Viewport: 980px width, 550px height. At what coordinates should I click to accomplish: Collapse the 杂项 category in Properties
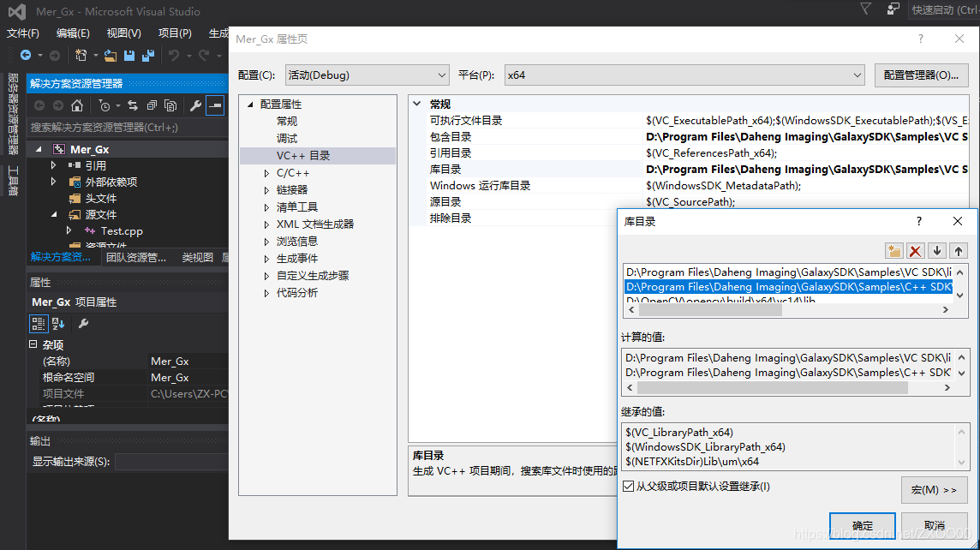click(33, 344)
